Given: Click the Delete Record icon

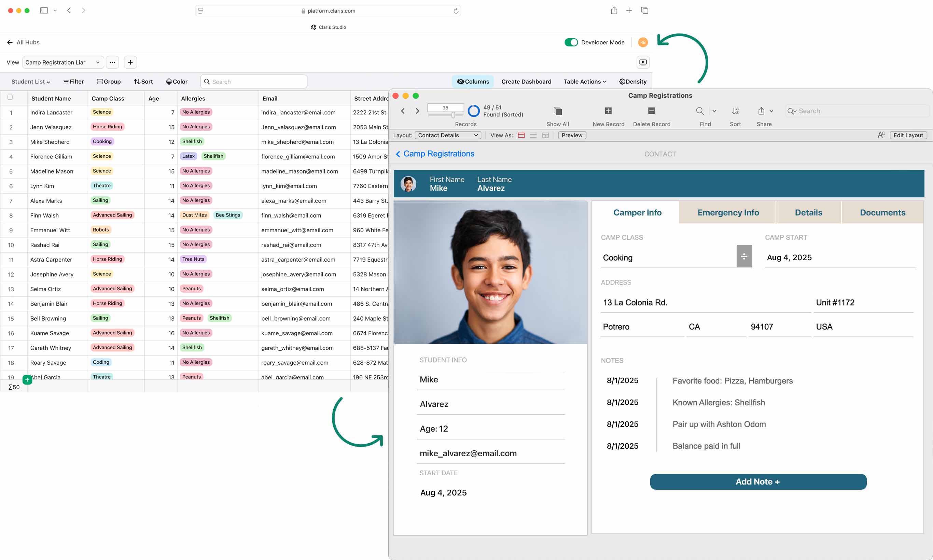Looking at the screenshot, I should coord(652,111).
